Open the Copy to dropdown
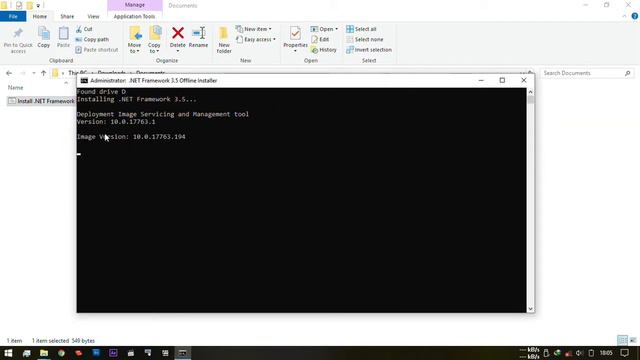The width and height of the screenshot is (640, 360). click(x=154, y=48)
